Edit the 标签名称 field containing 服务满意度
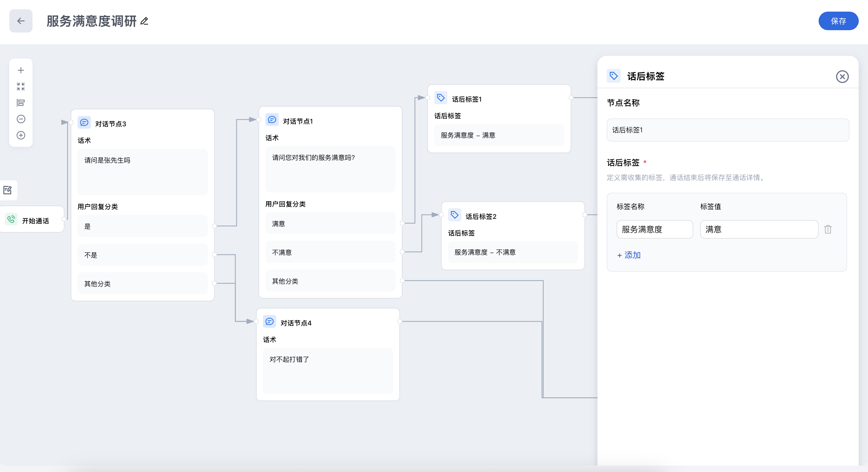 [x=654, y=229]
